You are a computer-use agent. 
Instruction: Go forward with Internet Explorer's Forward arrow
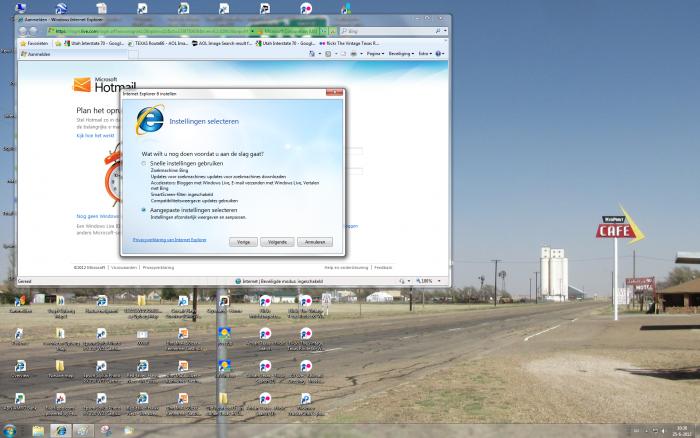[x=33, y=31]
